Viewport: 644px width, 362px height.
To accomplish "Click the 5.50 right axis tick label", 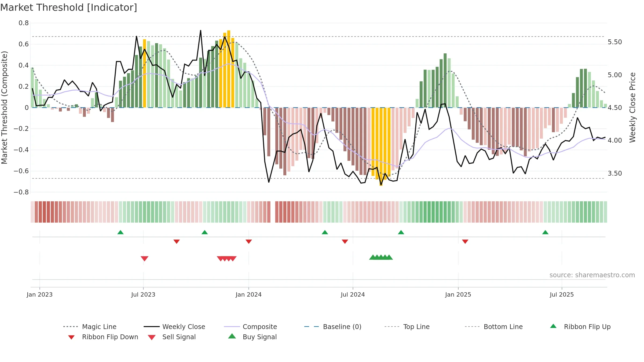I will click(x=615, y=42).
